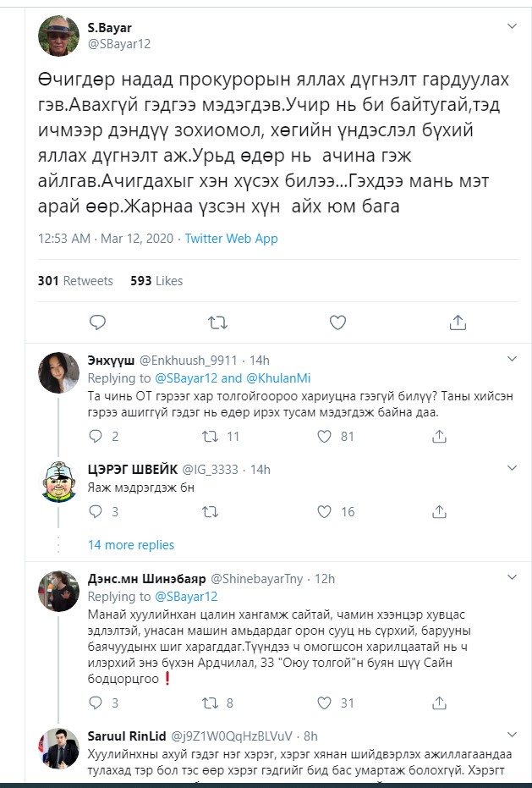This screenshot has width=532, height=788.
Task: Like the main S.Bayar tweet
Action: [337, 322]
